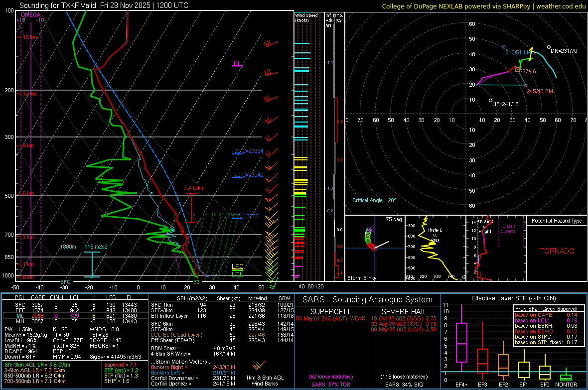This screenshot has width=588, height=390.
Task: Click the magenta EF4+ box plot
Action: [x=461, y=339]
